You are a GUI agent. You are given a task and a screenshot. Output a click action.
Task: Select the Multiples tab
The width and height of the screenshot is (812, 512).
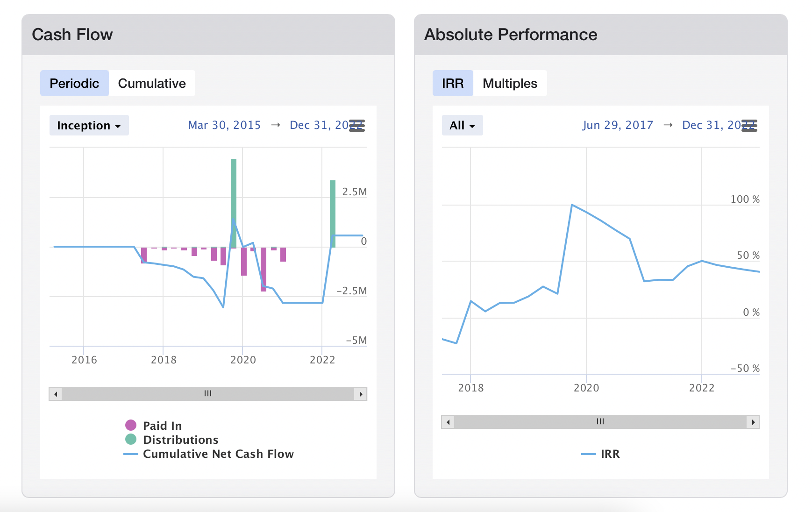(x=510, y=83)
